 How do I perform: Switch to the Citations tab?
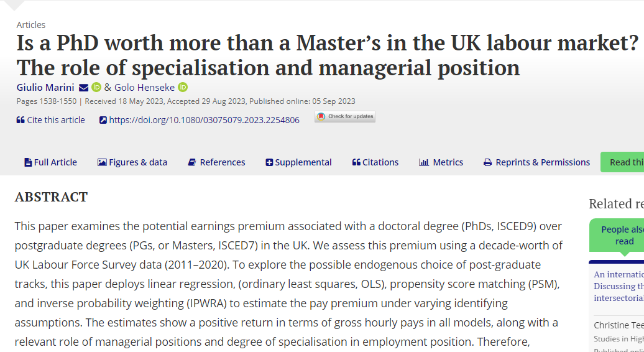[375, 162]
